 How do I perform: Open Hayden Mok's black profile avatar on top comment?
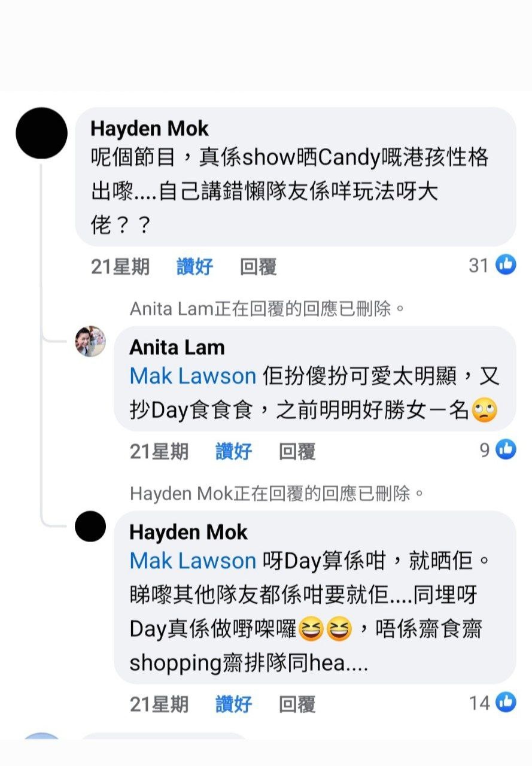pyautogui.click(x=41, y=133)
